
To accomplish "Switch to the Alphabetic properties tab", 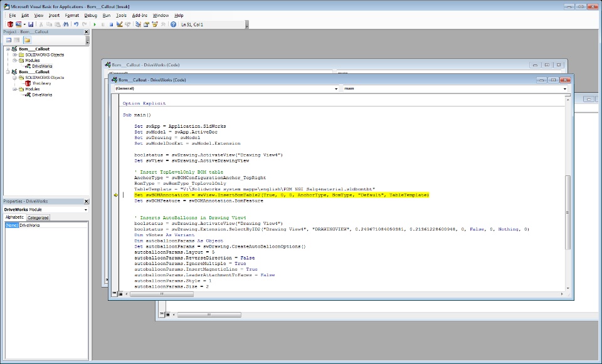I will [x=14, y=217].
